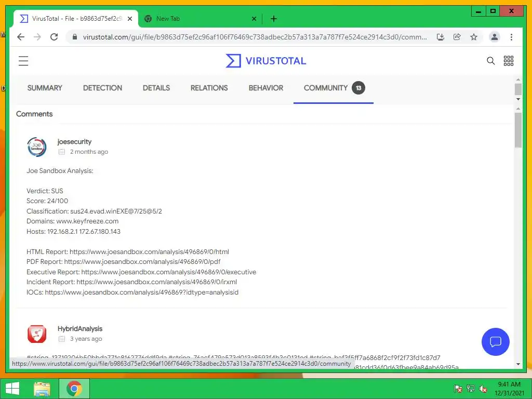The width and height of the screenshot is (532, 399).
Task: Click the Score: 24/100 line
Action: tap(47, 201)
